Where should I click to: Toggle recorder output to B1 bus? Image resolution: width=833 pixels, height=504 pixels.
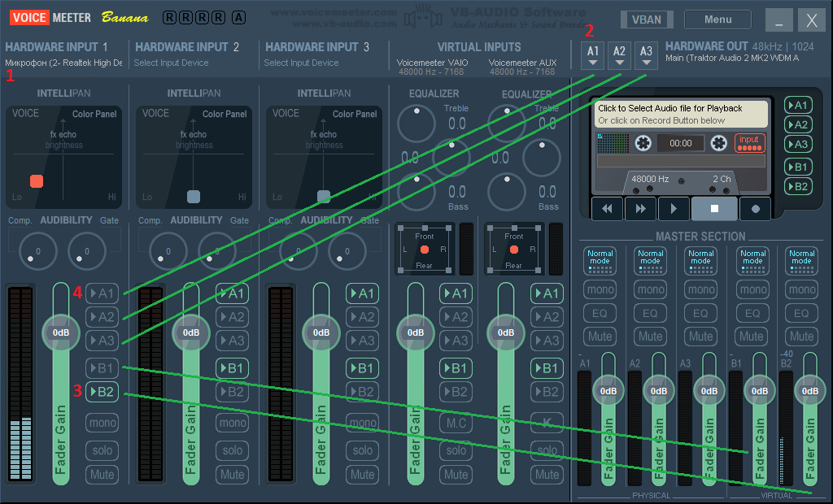798,167
